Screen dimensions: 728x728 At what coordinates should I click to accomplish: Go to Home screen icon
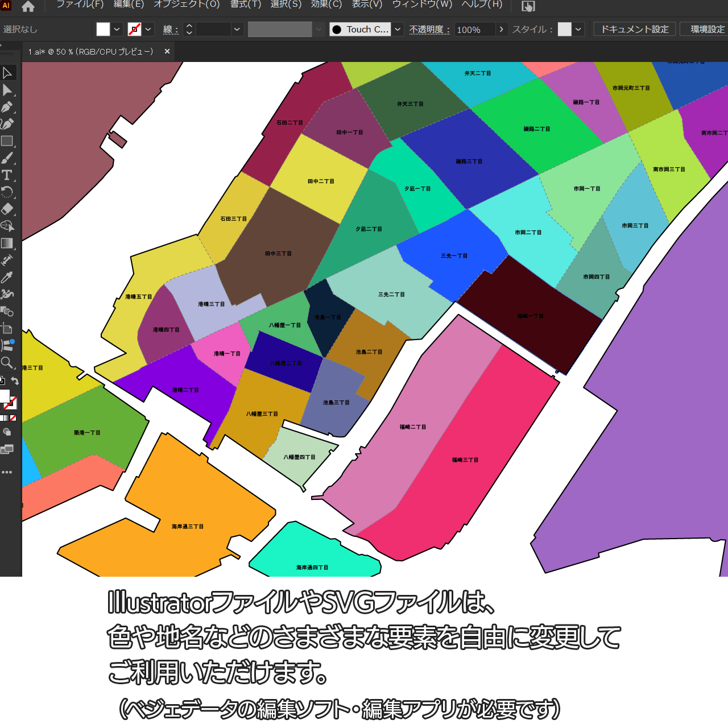[x=28, y=7]
